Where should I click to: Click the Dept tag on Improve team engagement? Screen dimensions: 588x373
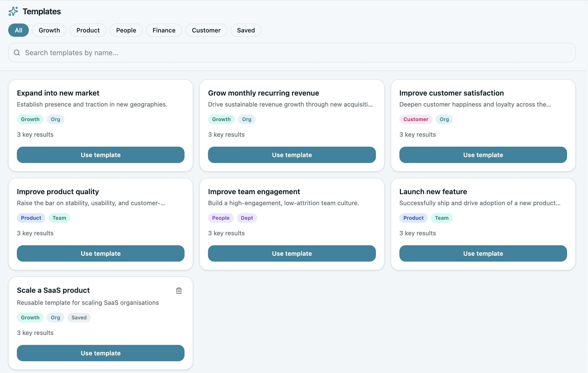pyautogui.click(x=247, y=218)
